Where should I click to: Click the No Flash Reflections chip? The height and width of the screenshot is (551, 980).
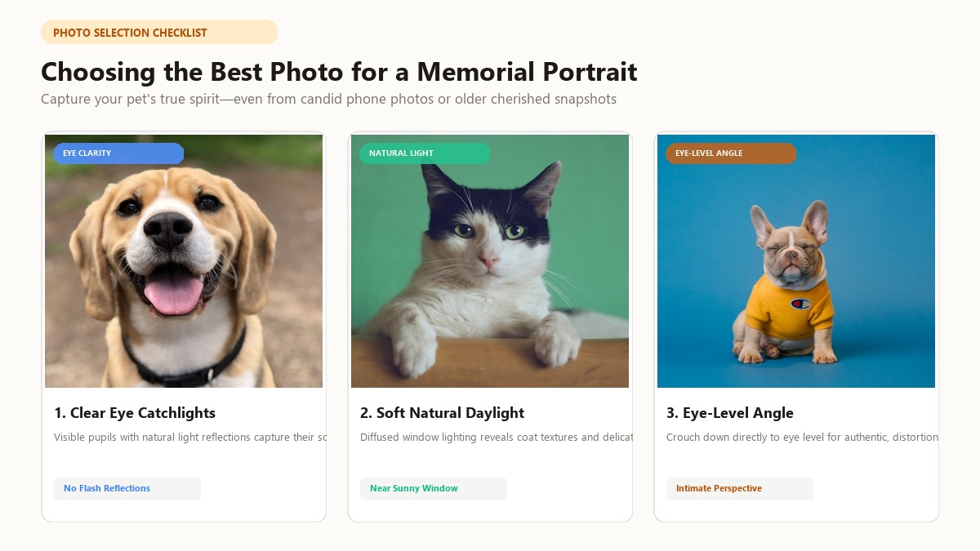[x=127, y=489]
